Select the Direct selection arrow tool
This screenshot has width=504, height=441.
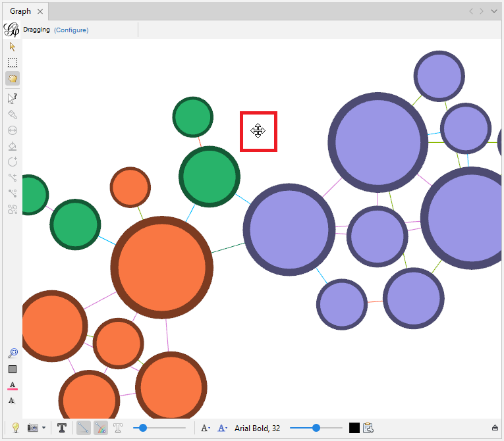[13, 47]
